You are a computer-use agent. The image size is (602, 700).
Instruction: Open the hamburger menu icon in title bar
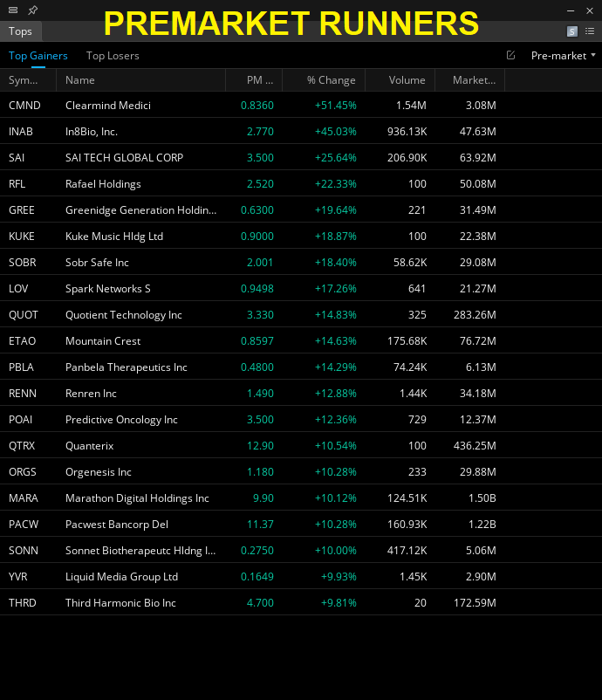pyautogui.click(x=13, y=10)
